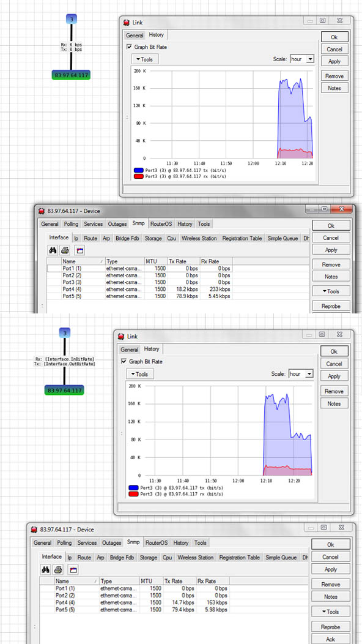Click the 233 kbps Rx Rate cell
The height and width of the screenshot is (644, 362).
(215, 289)
